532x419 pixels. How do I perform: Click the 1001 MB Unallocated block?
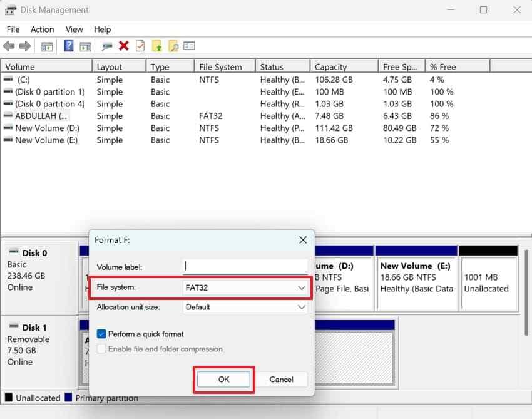coord(488,278)
